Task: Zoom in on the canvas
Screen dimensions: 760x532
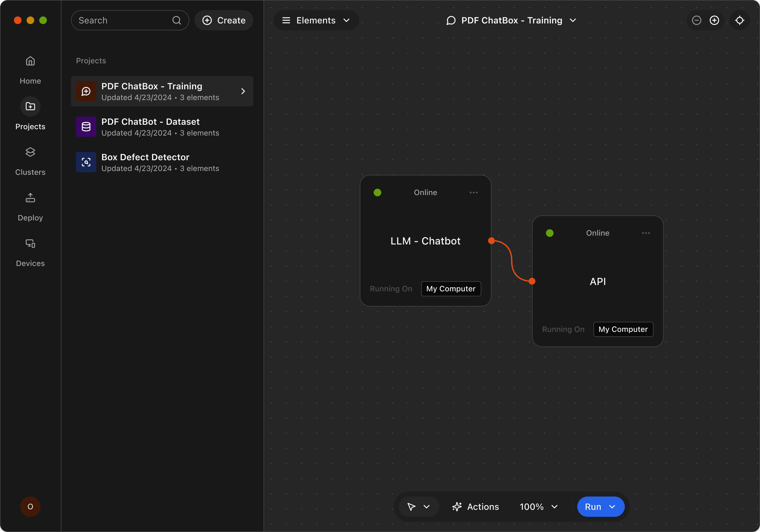Action: click(715, 20)
